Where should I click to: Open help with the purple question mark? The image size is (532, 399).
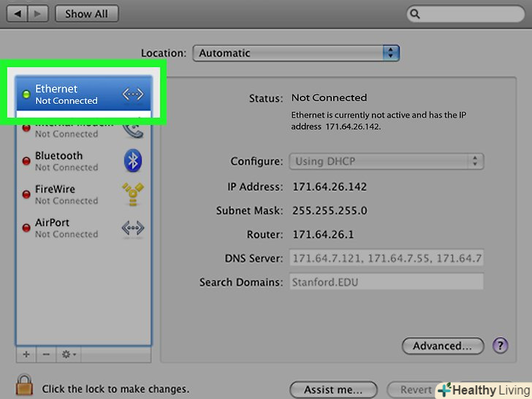(500, 346)
